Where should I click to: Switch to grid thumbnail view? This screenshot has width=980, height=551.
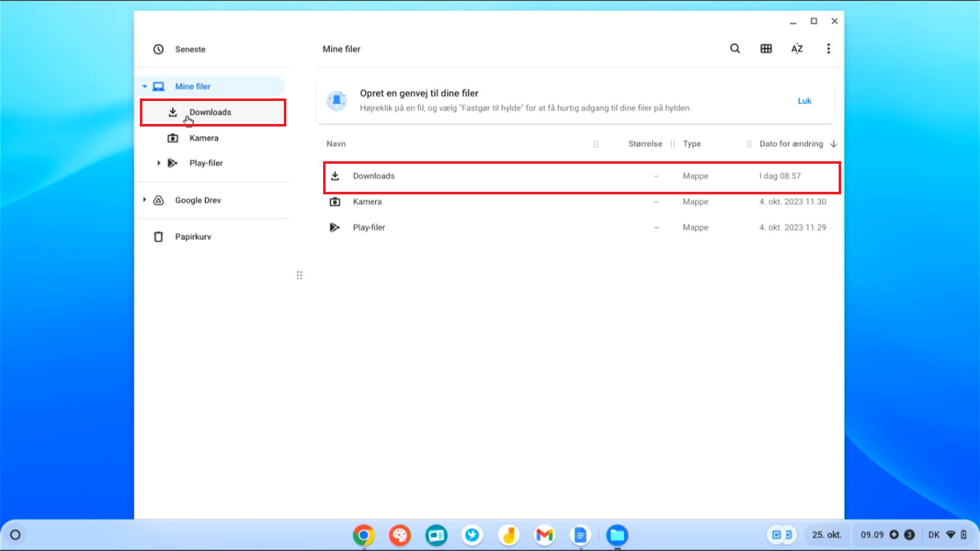click(766, 48)
